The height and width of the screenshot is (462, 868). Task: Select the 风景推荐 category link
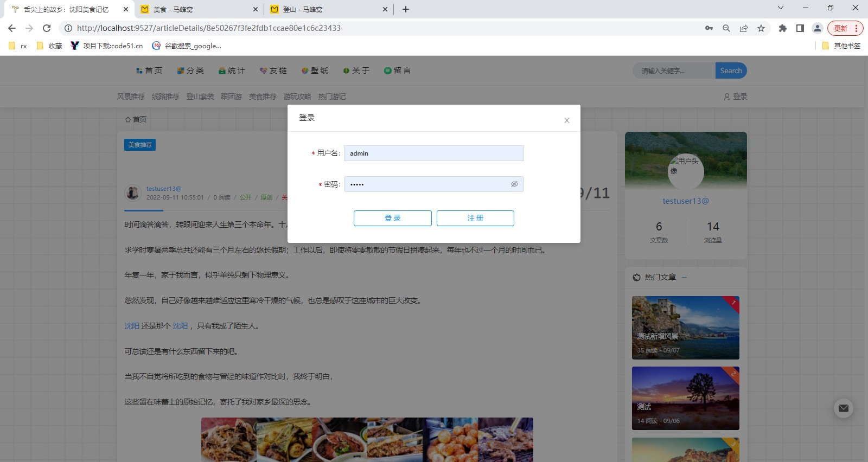131,97
